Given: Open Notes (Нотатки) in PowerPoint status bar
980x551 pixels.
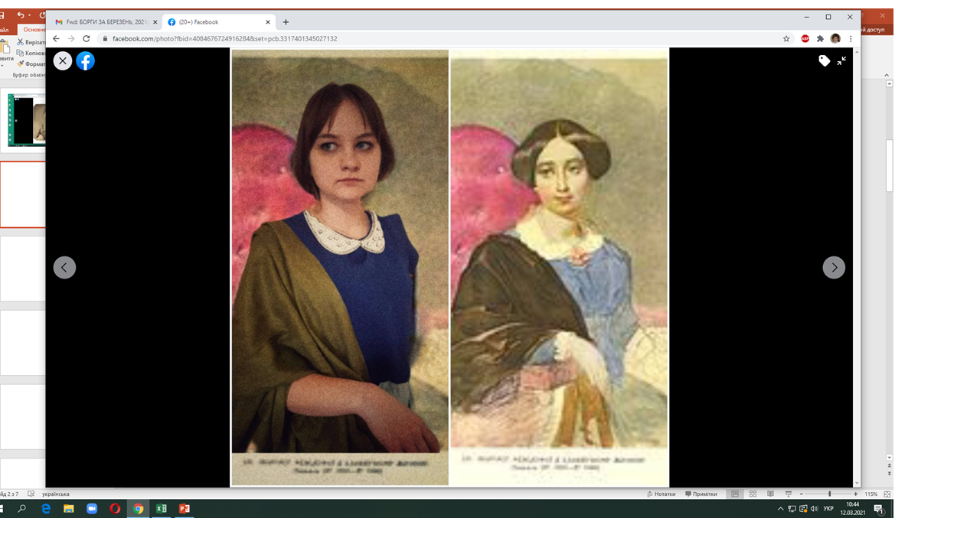Looking at the screenshot, I should tap(661, 494).
